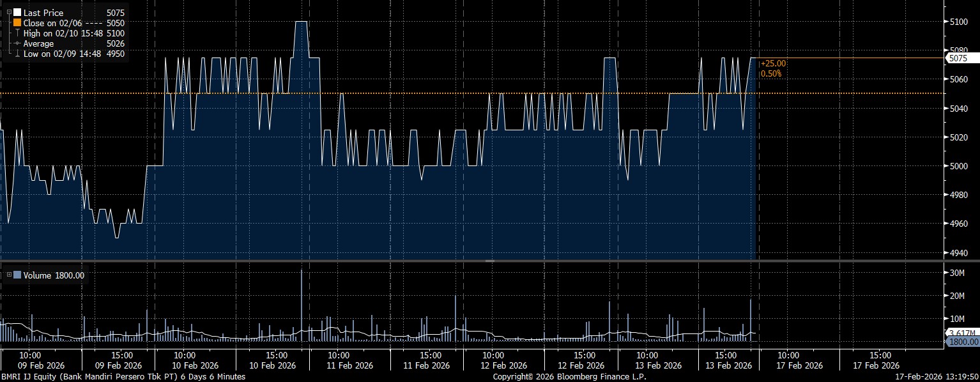Click the 1800.00 volume axis tag

click(x=961, y=342)
